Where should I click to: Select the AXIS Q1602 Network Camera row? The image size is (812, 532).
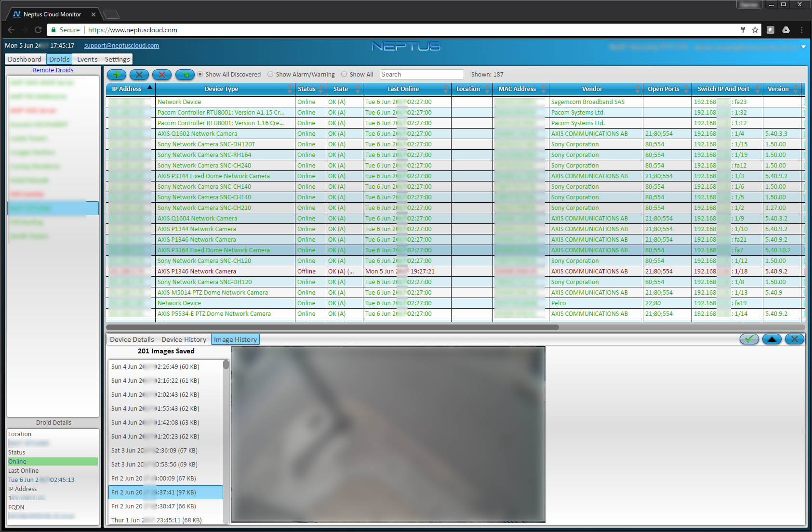point(455,133)
